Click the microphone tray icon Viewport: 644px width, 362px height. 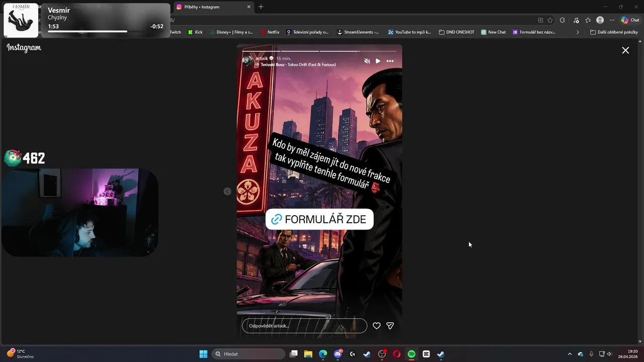click(x=591, y=354)
